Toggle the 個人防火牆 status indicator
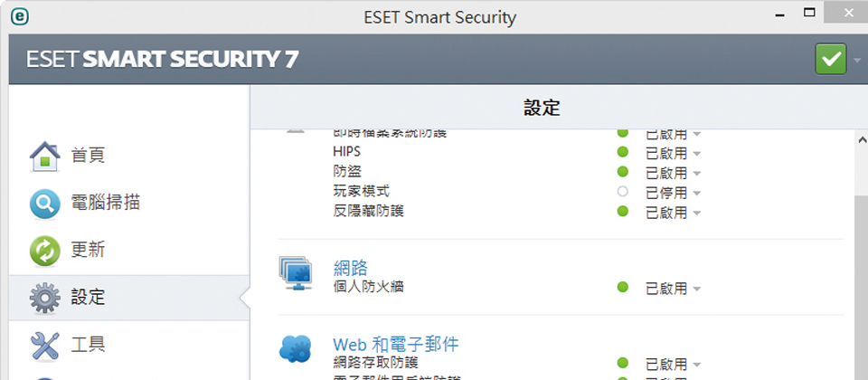Viewport: 868px width, 380px height. (623, 287)
